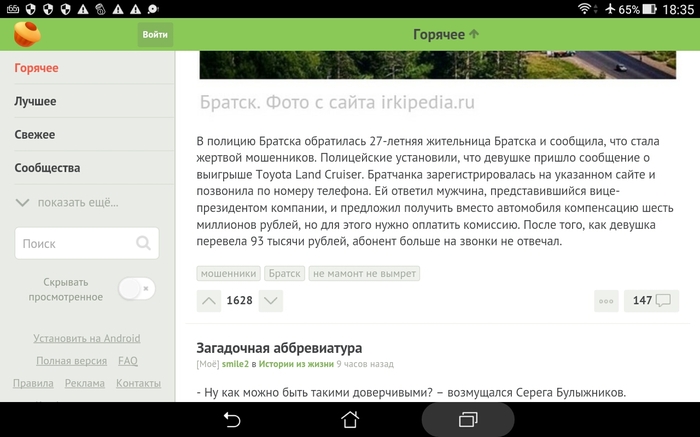
Task: Open the 'Установить на Android' link
Action: click(87, 338)
